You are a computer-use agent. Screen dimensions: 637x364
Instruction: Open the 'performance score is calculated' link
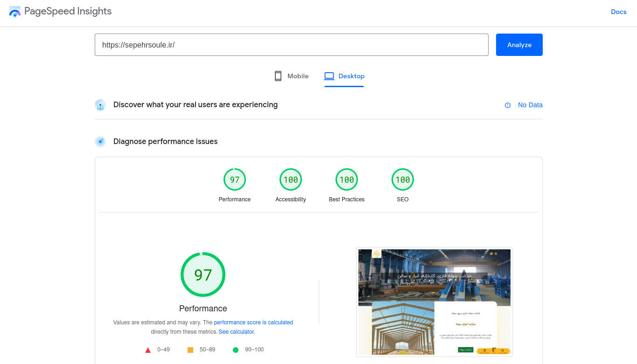pyautogui.click(x=253, y=322)
